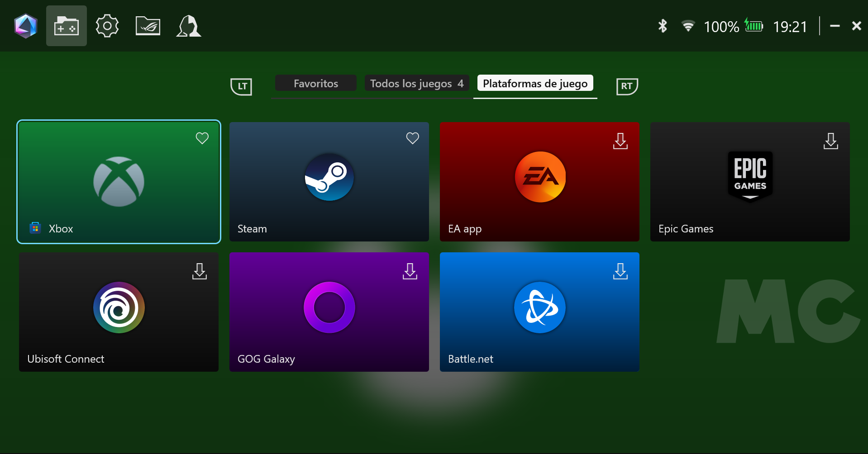Click the battery charge indicator

[754, 26]
